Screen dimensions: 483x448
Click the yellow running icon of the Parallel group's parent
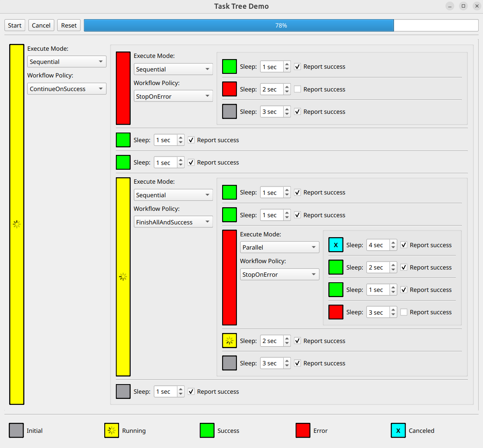(x=123, y=277)
